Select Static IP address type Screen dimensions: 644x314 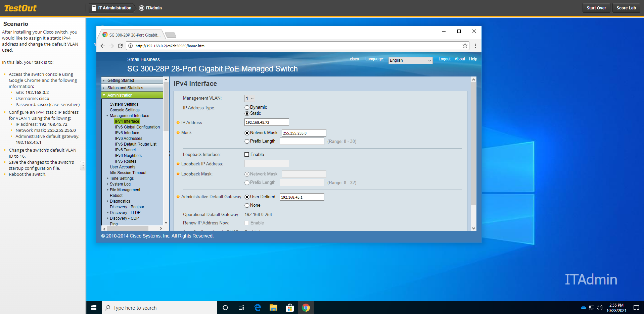[x=247, y=113]
